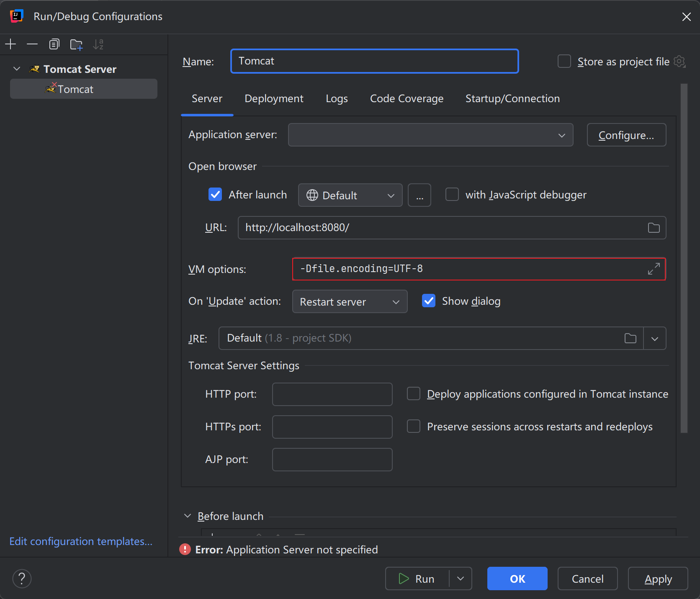700x599 pixels.
Task: Click the Cancel button
Action: 587,578
